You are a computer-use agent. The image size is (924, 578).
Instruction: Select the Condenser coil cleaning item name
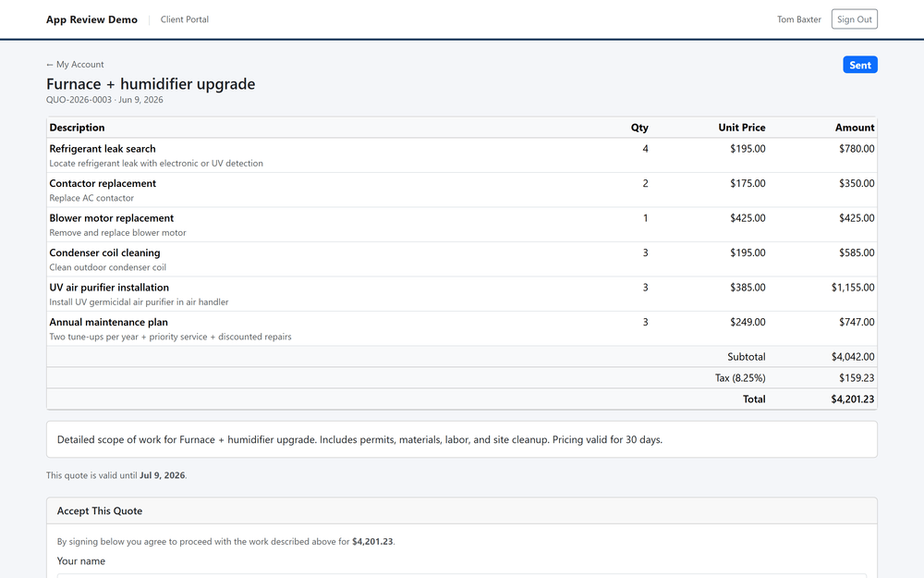(x=105, y=252)
